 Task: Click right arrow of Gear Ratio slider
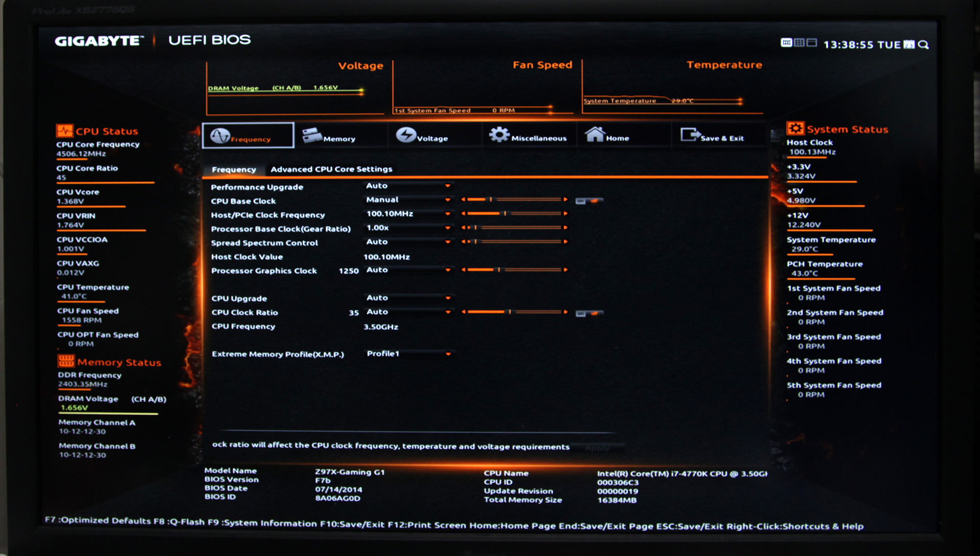(x=566, y=228)
